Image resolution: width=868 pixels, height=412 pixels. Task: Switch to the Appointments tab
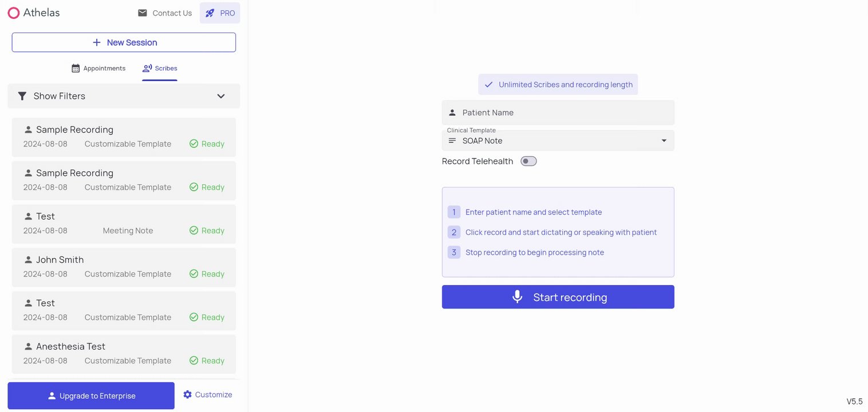point(98,68)
